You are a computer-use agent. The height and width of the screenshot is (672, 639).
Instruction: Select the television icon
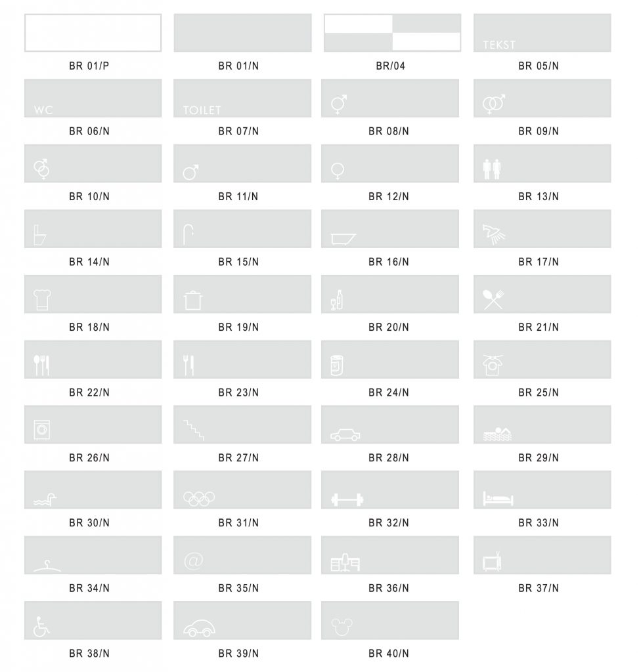(492, 562)
